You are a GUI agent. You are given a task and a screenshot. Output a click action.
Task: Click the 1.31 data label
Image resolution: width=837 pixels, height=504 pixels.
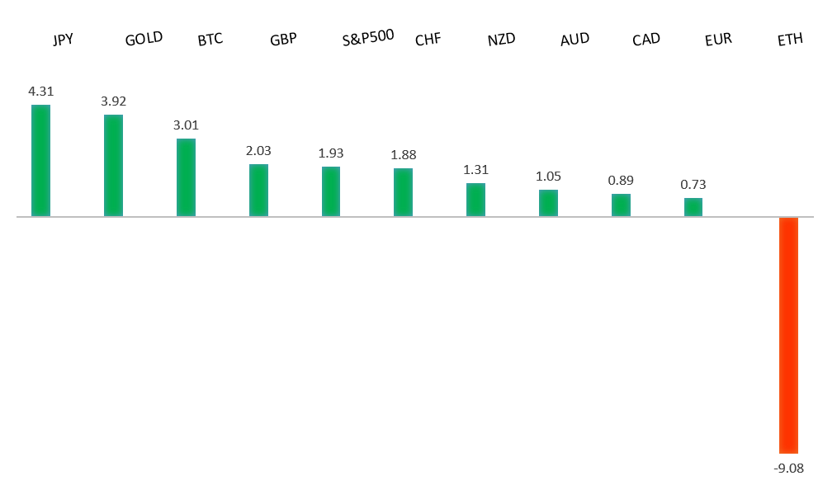[x=475, y=169]
